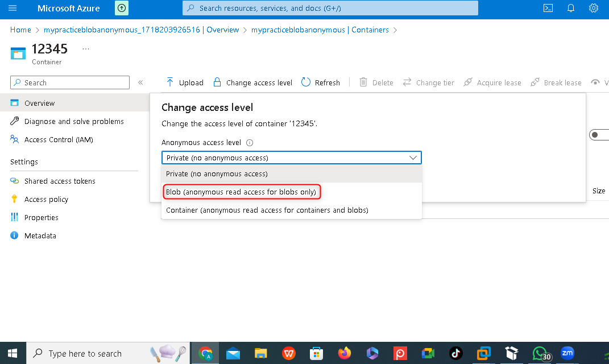Click Break lease in toolbar
609x364 pixels.
[x=556, y=82]
